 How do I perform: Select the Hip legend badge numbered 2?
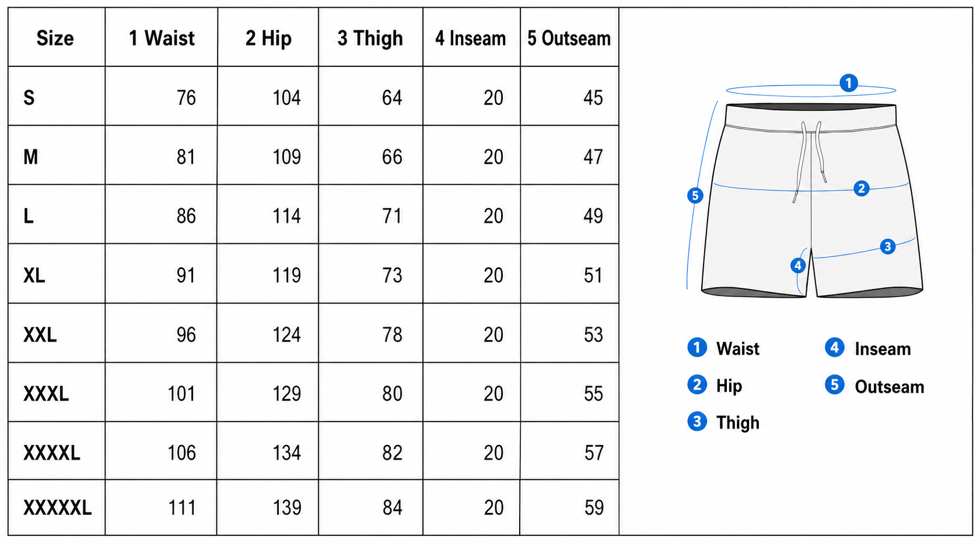697,385
